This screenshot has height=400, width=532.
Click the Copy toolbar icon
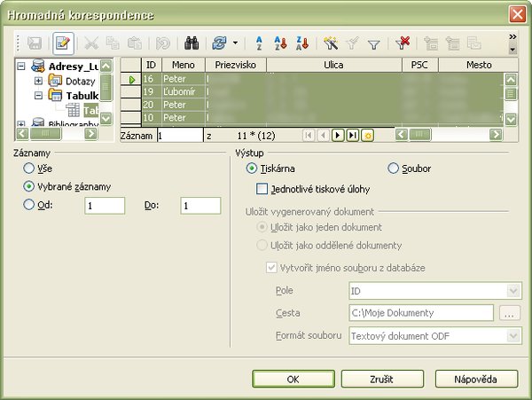point(113,43)
